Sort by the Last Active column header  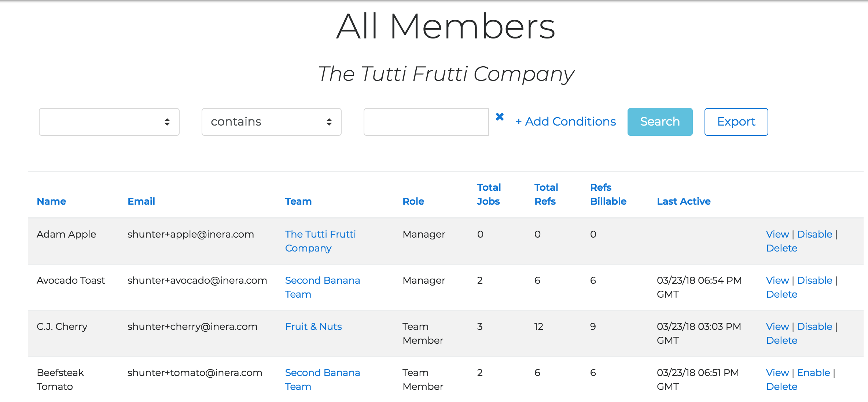[x=684, y=201]
